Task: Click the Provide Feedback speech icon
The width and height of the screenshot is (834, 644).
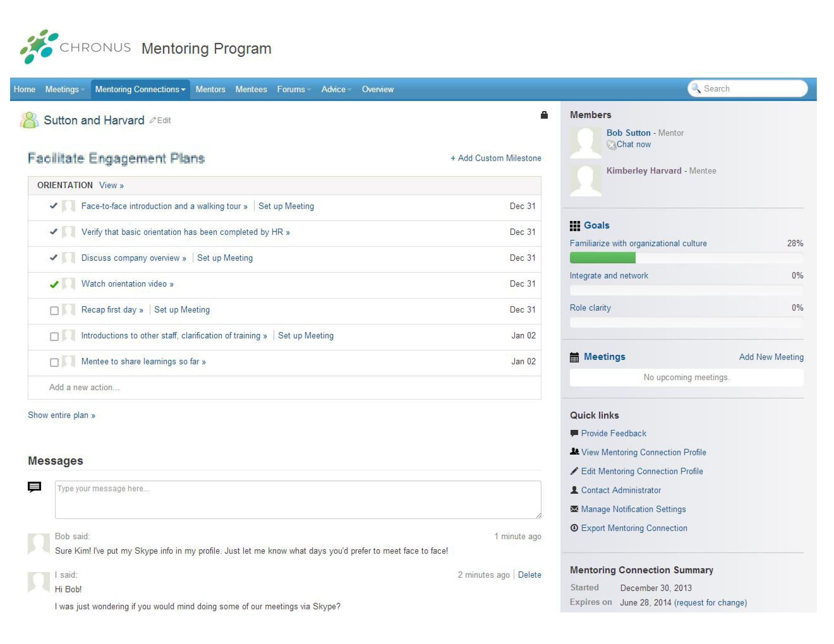Action: pos(574,433)
